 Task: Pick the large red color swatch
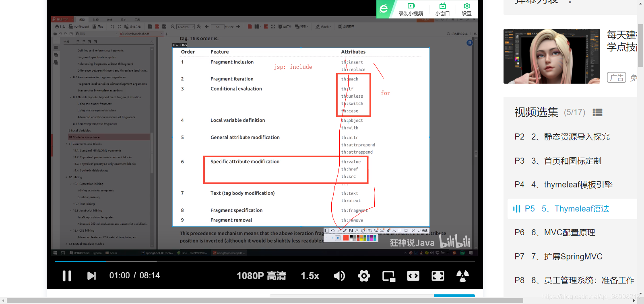point(346,238)
